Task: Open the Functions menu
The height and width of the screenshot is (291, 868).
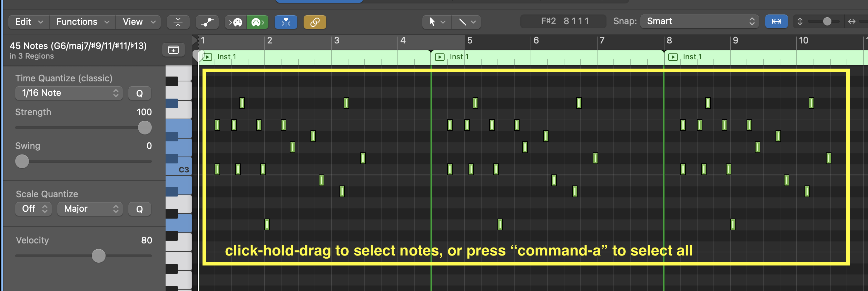Action: 82,22
